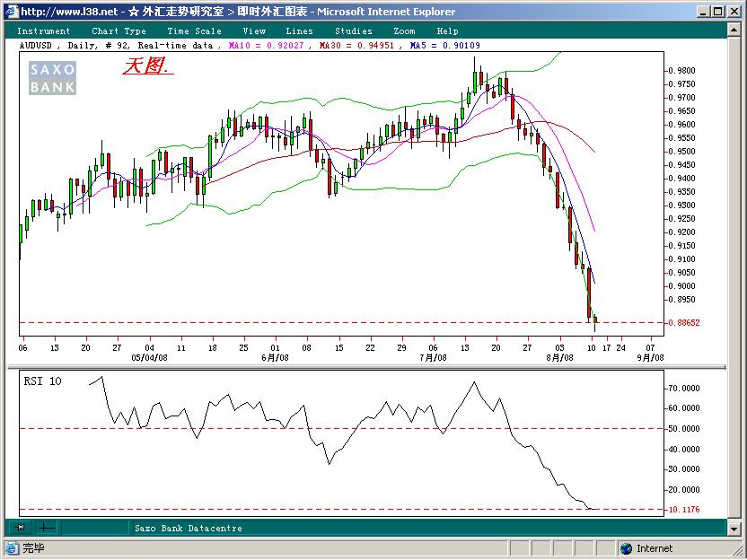Viewport: 747px width, 560px height.
Task: Click the 7月/08 date axis label
Action: [x=433, y=357]
